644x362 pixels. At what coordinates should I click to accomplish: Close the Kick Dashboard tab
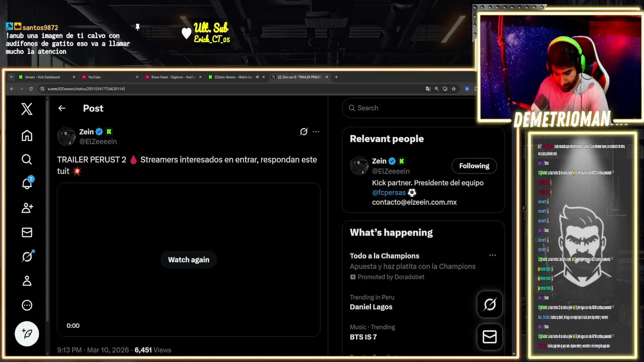click(x=74, y=77)
